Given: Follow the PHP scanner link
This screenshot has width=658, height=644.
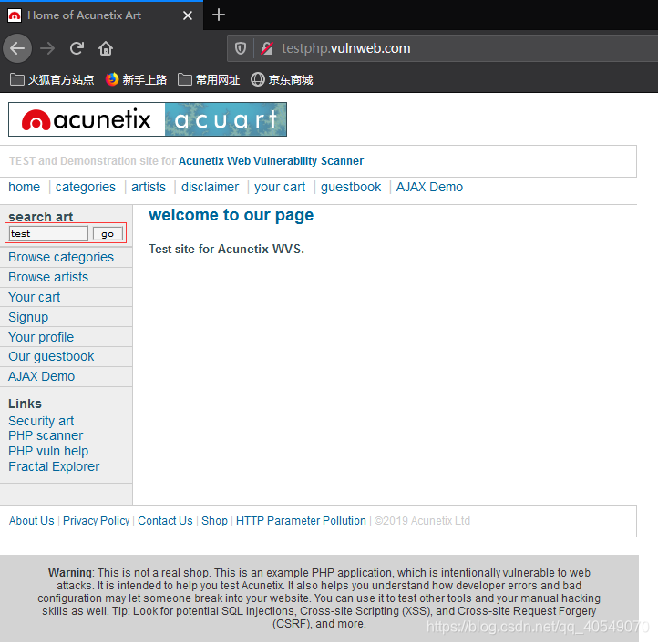Looking at the screenshot, I should point(46,436).
